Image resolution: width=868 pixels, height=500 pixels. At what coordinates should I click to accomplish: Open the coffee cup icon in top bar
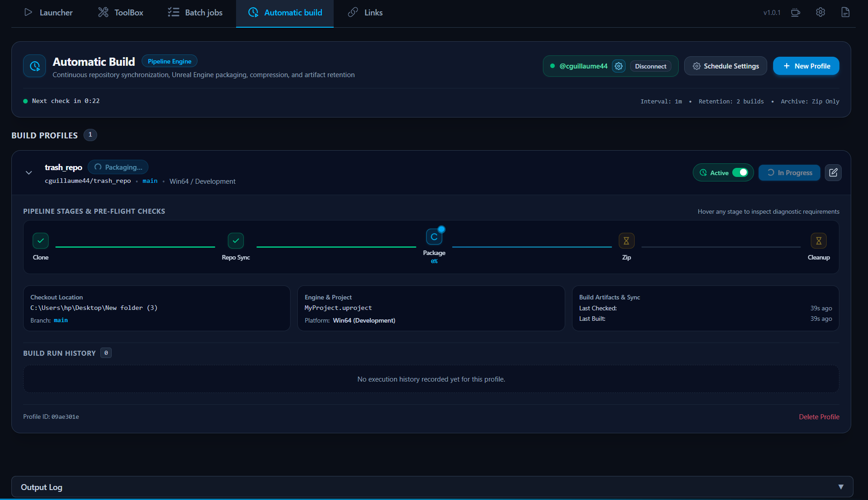pos(795,12)
